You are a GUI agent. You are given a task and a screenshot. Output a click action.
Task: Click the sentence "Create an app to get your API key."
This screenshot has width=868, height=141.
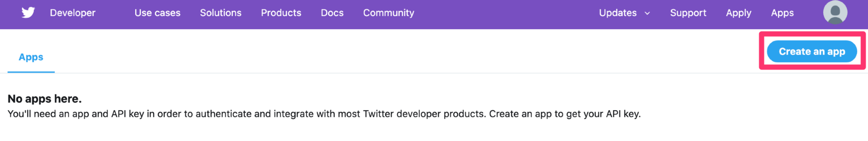pos(565,114)
